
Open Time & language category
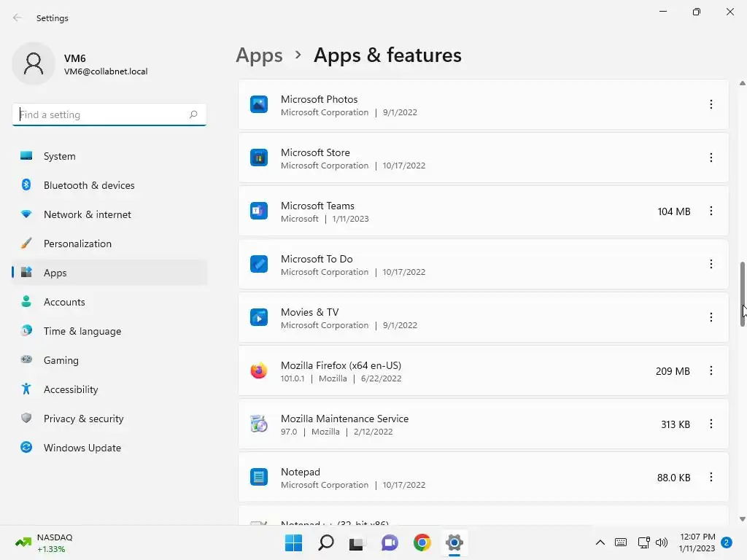point(109,331)
